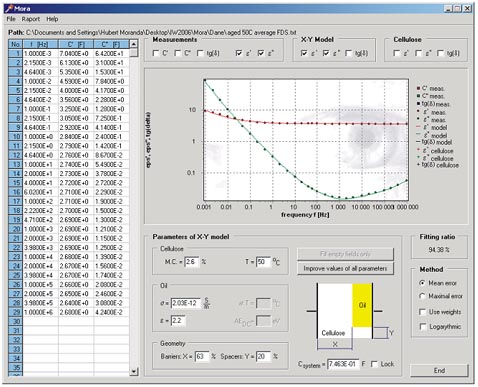Check the first ε' box under Cellulose
The height and width of the screenshot is (387, 478).
coord(396,53)
